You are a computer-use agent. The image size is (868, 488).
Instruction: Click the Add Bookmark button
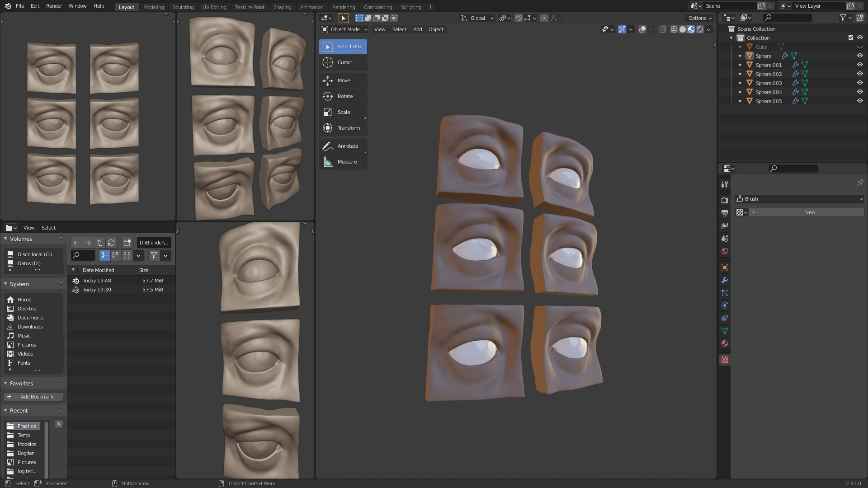click(x=33, y=397)
